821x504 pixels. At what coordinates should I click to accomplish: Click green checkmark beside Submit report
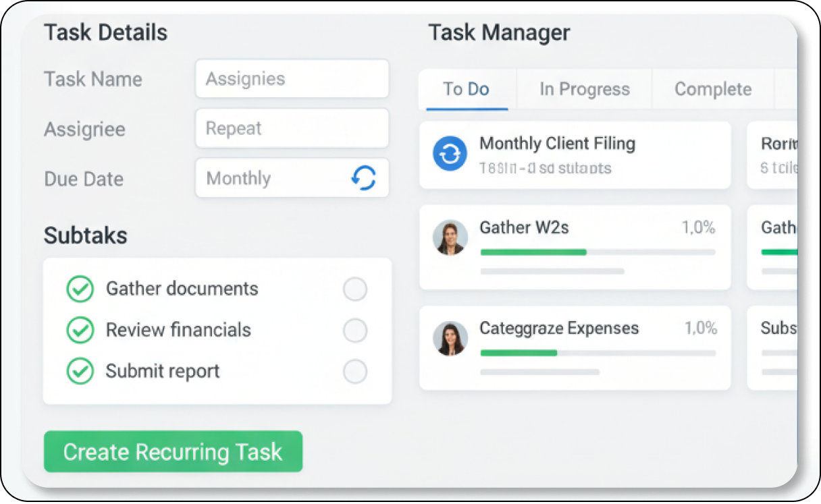(x=80, y=371)
